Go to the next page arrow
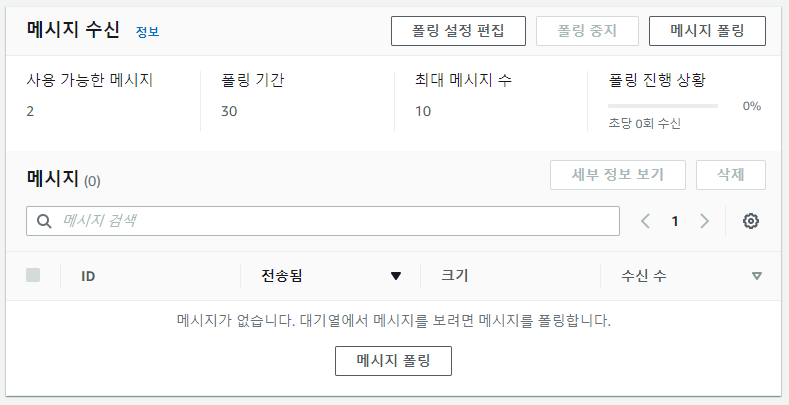The image size is (789, 405). [x=705, y=221]
